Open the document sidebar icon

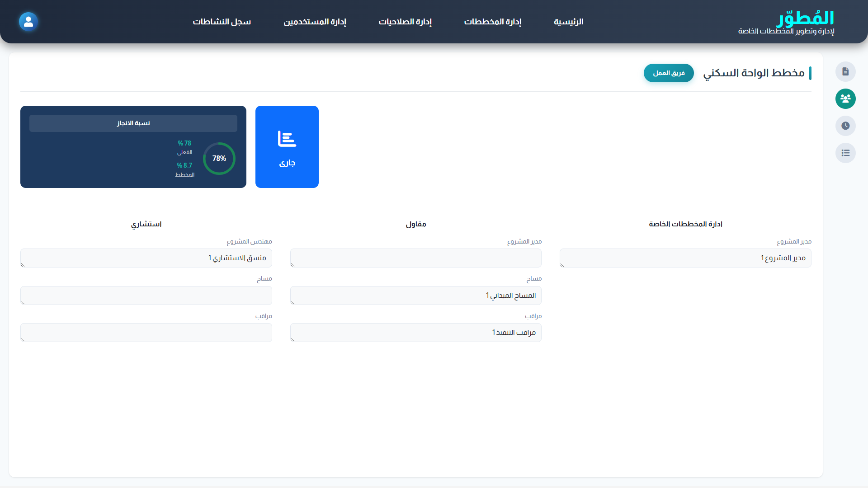click(845, 71)
